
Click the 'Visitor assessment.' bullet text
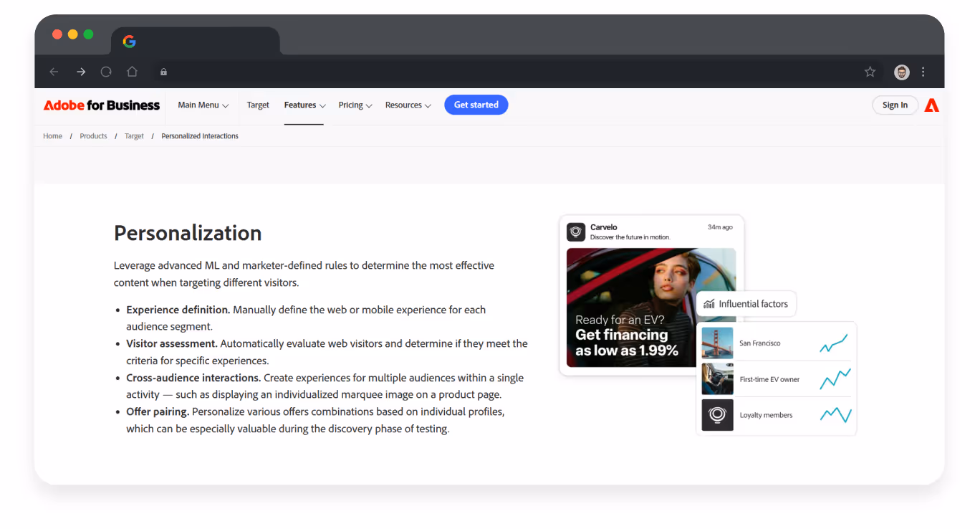(172, 343)
